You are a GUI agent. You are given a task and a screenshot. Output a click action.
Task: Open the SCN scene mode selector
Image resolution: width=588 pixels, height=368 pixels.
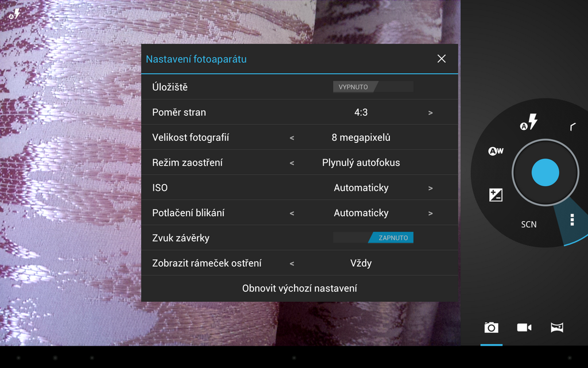tap(528, 224)
